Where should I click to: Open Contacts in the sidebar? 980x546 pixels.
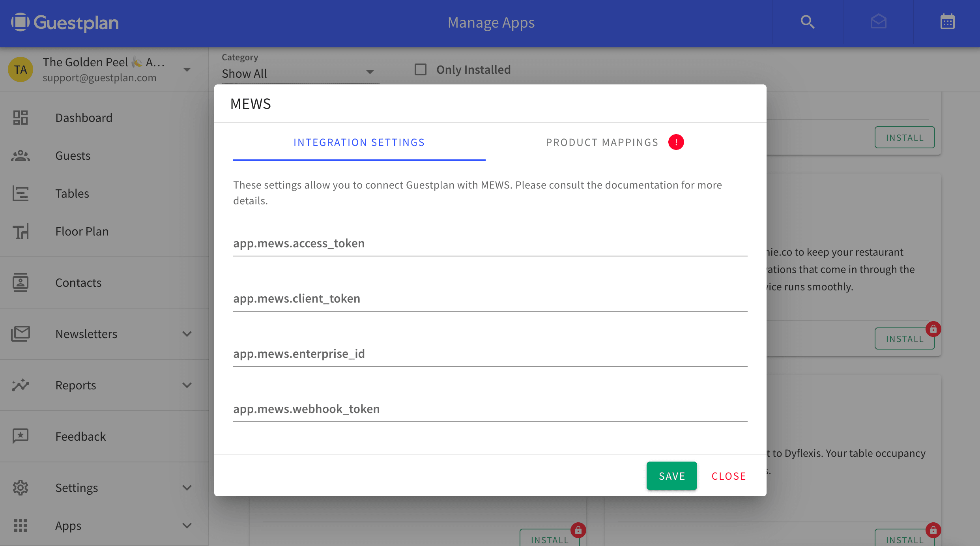104,282
